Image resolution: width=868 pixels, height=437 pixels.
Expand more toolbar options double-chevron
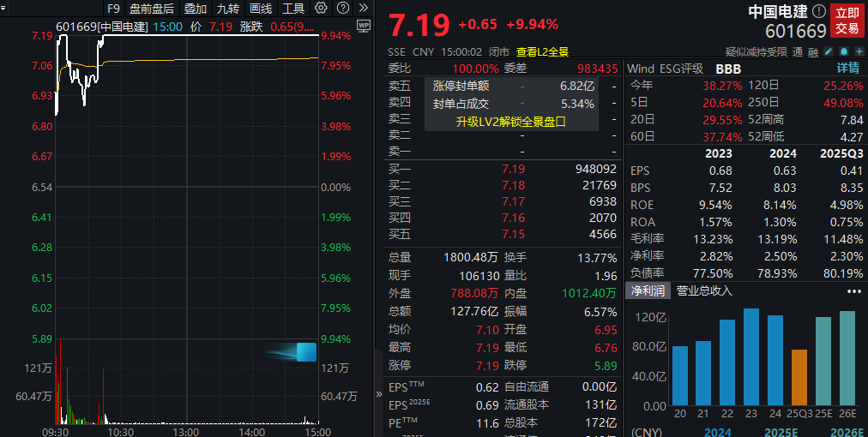point(363,8)
